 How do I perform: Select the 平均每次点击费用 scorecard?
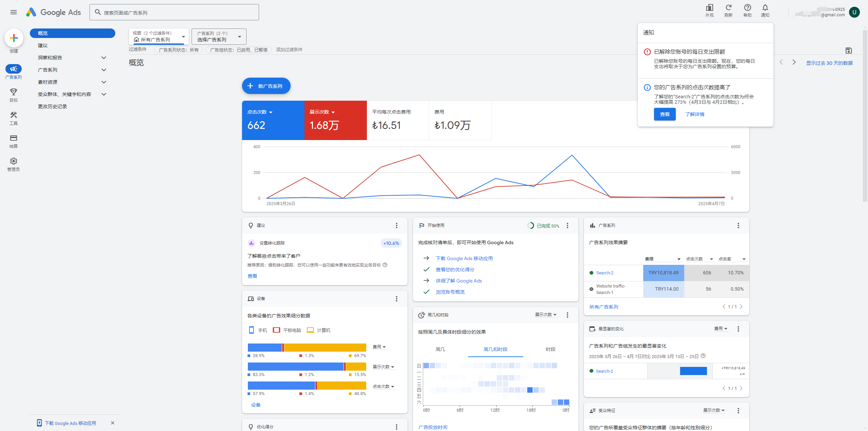[398, 120]
